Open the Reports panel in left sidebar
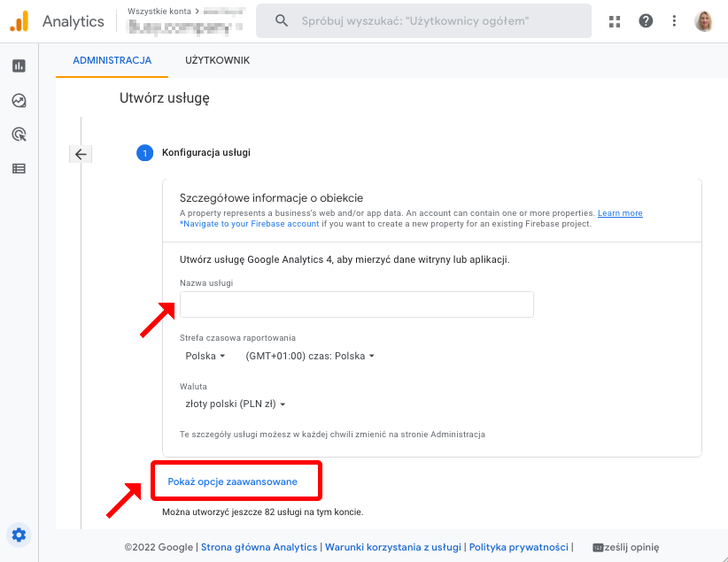This screenshot has width=728, height=562. point(19,65)
